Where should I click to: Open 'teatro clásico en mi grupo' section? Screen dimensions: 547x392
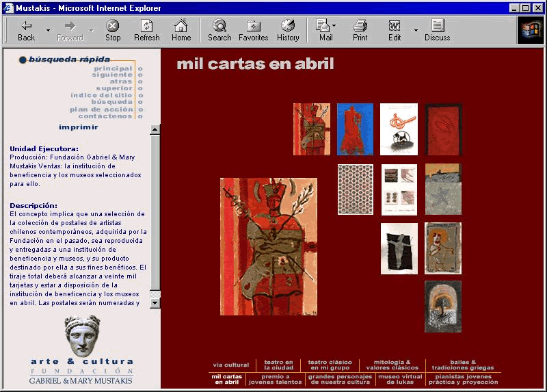[330, 365]
